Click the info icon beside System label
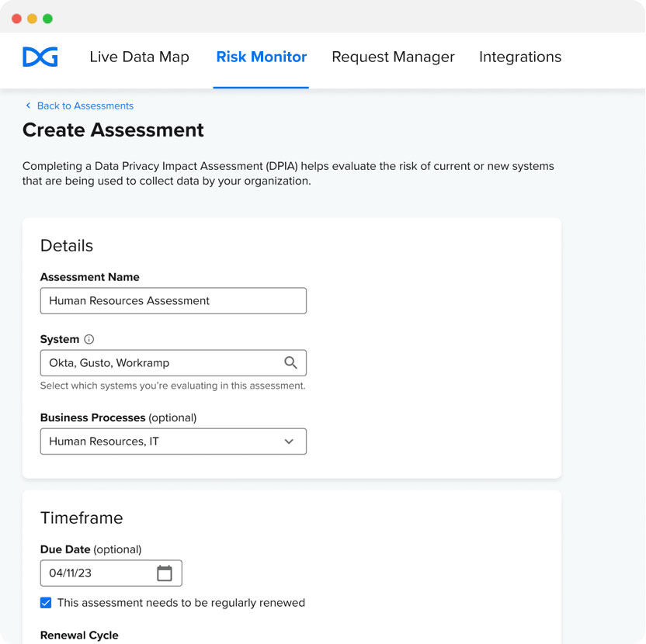 click(x=89, y=339)
